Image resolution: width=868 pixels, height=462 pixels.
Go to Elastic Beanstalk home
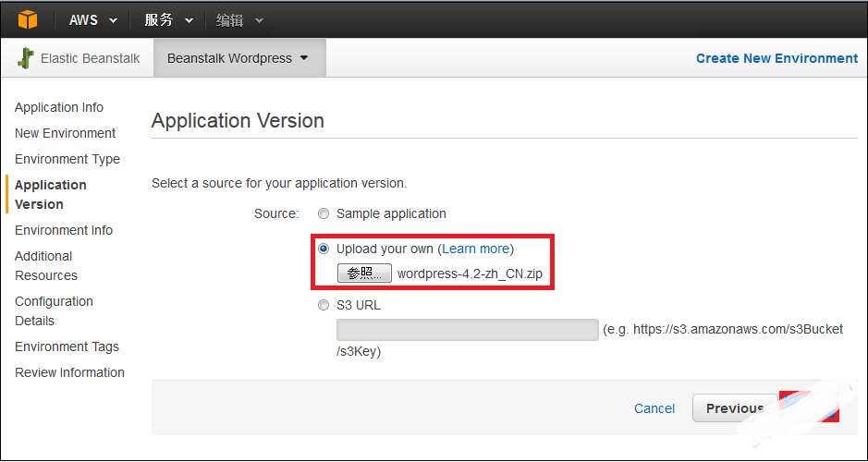[91, 58]
